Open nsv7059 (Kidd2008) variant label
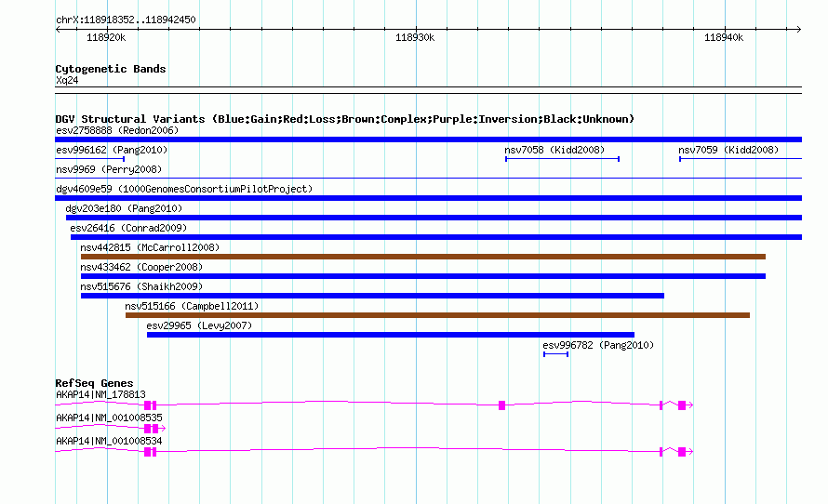 pyautogui.click(x=728, y=150)
